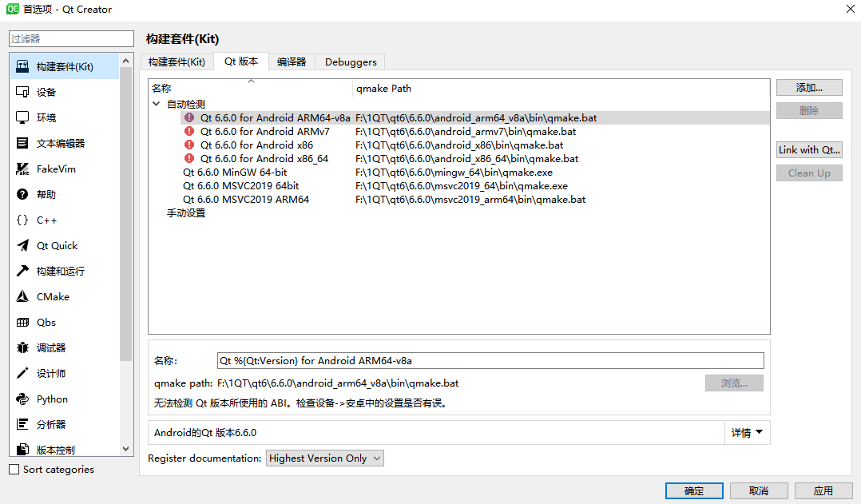This screenshot has width=861, height=504.
Task: Click the 版本控制 version control icon
Action: 22,450
